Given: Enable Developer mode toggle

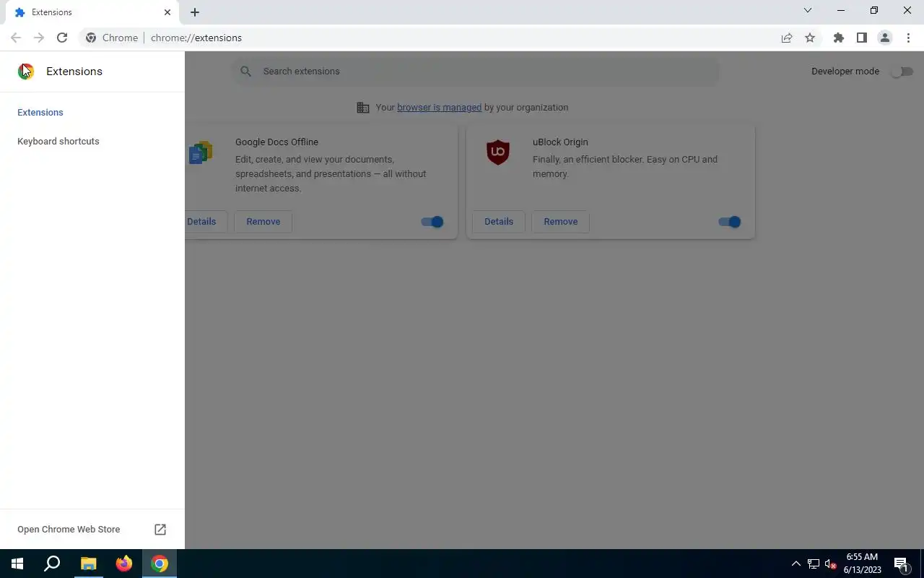Looking at the screenshot, I should click(x=902, y=72).
